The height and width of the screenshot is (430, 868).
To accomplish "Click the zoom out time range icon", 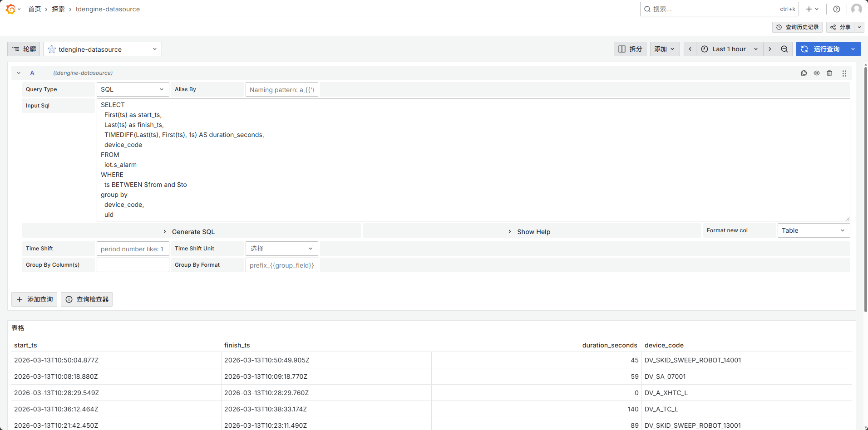I will pyautogui.click(x=784, y=49).
